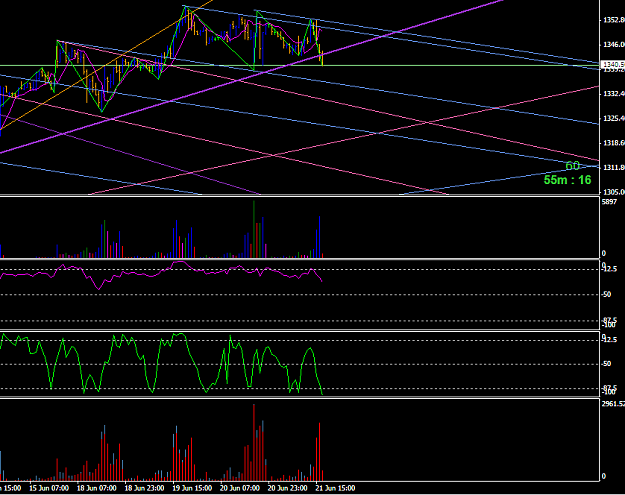Click the 1318.6 price axis label
The height and width of the screenshot is (495, 625).
[x=614, y=143]
